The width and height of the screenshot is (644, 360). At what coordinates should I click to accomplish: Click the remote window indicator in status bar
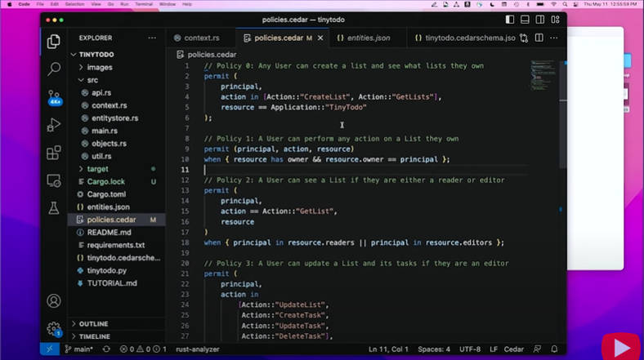tap(50, 349)
